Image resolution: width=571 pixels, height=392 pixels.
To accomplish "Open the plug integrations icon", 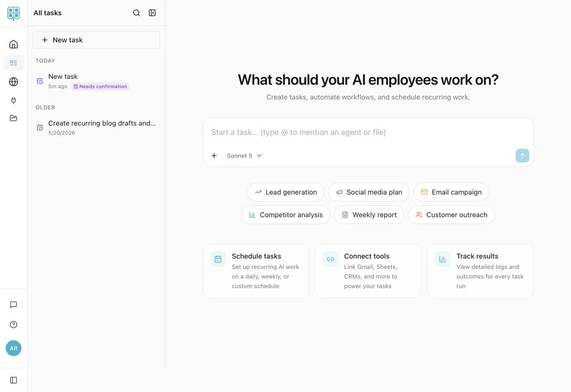I will tap(13, 100).
